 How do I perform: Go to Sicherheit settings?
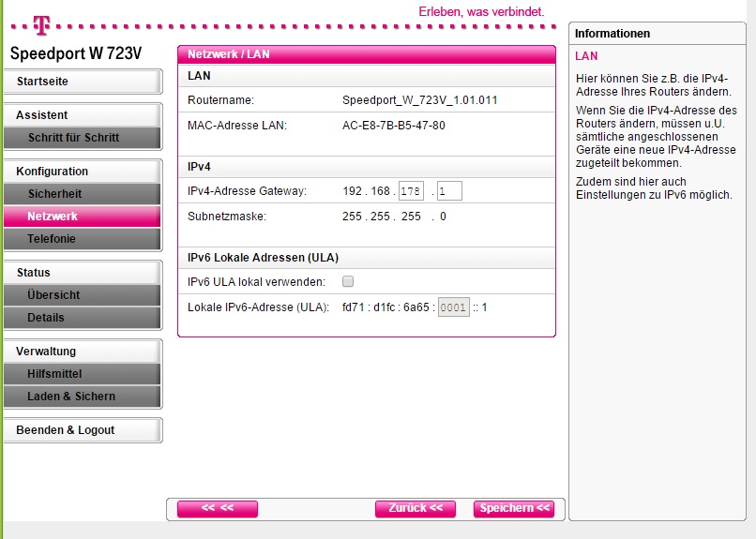(x=82, y=194)
